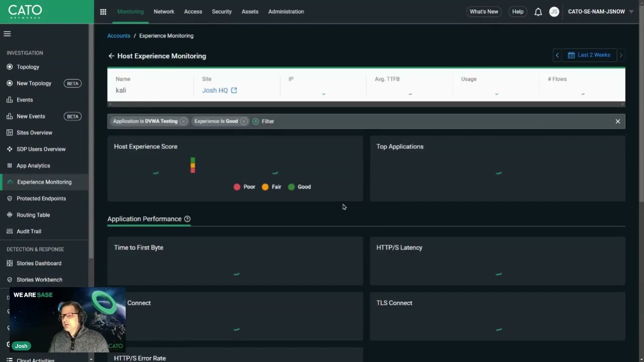Viewport: 644px width, 362px height.
Task: Click the calendar icon in date range
Action: 571,55
